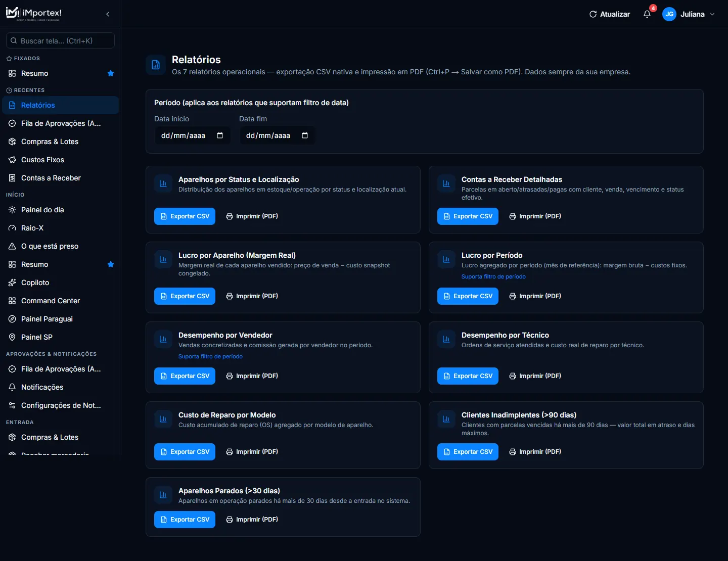Click the Data início date field
This screenshot has width=728, height=561.
192,135
